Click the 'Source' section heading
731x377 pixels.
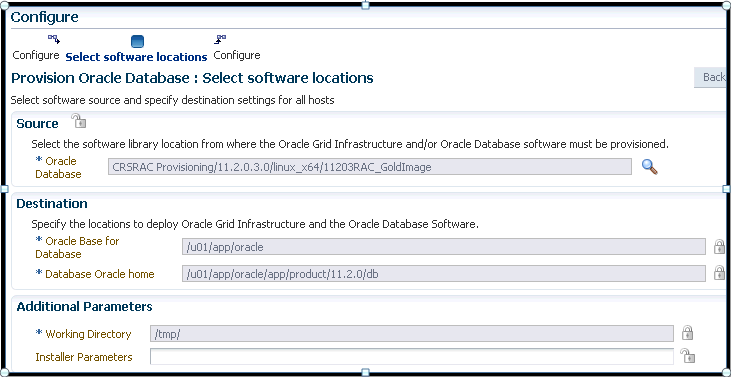[37, 124]
